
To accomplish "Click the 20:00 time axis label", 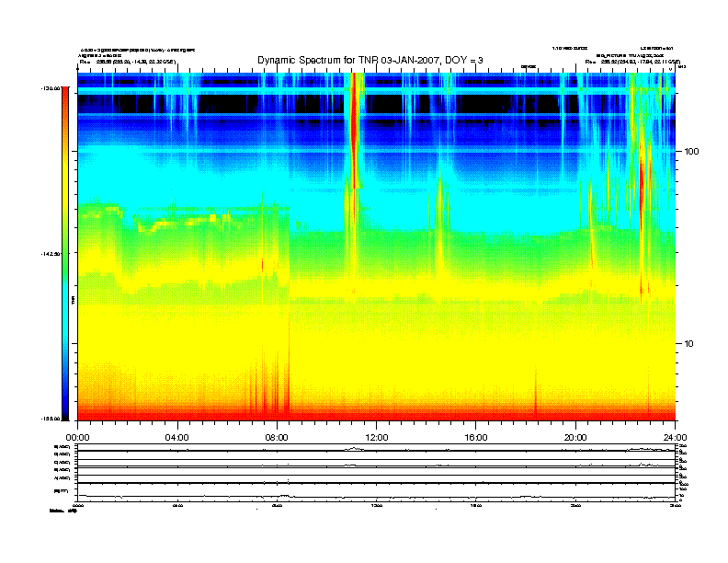I will click(575, 438).
